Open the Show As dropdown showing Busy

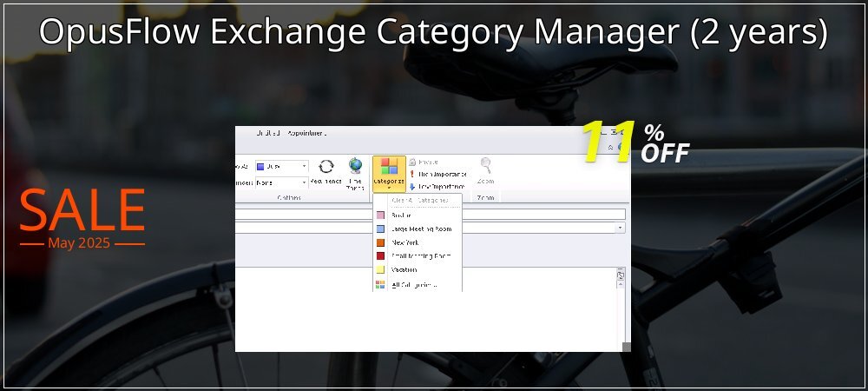[x=282, y=166]
